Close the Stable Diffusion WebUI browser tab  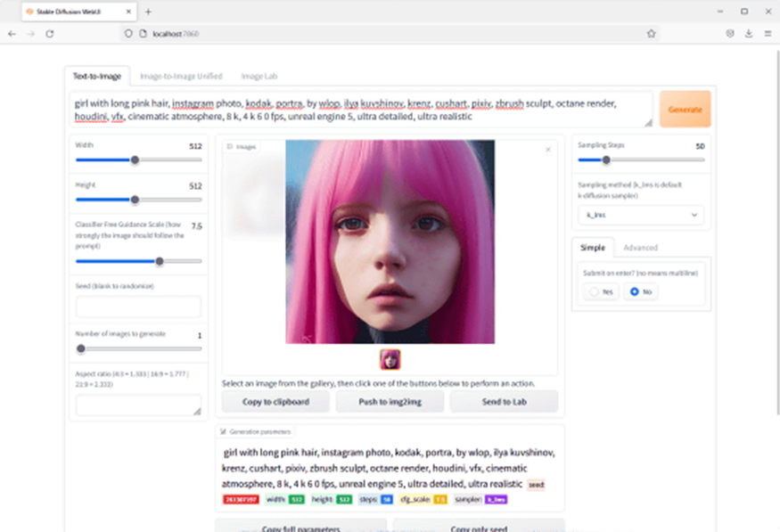[128, 12]
